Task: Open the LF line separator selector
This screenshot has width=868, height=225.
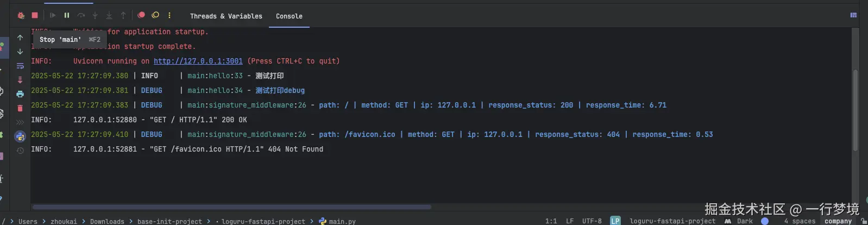Action: [570, 221]
